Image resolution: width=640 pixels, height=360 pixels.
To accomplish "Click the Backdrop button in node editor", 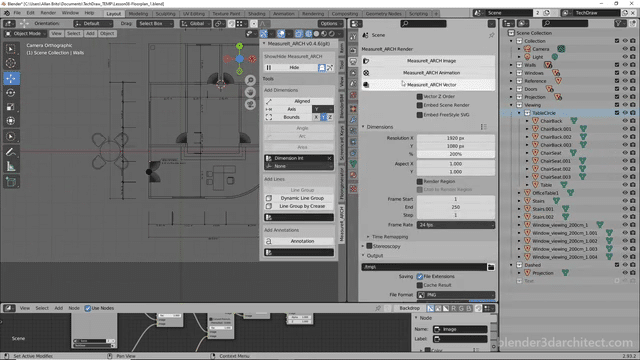I will click(409, 308).
